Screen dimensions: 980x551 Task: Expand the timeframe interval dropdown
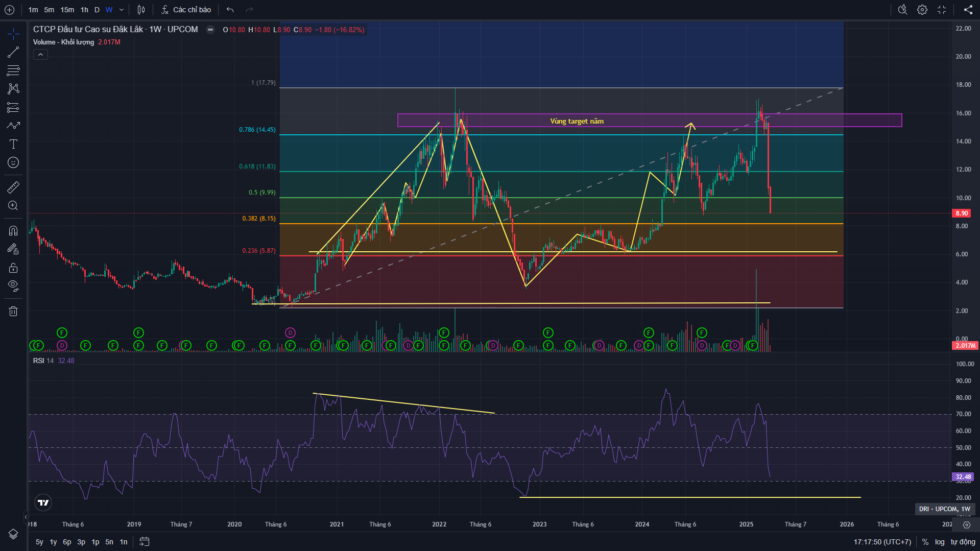pos(122,10)
